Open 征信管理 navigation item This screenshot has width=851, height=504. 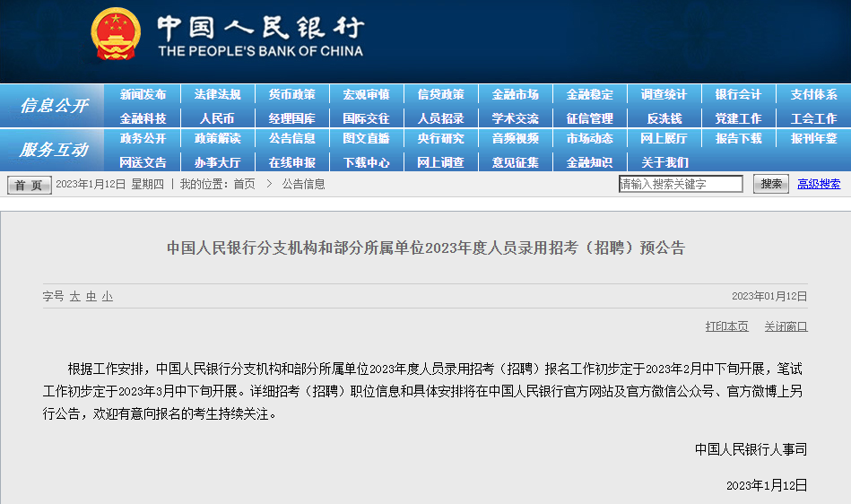coord(589,118)
